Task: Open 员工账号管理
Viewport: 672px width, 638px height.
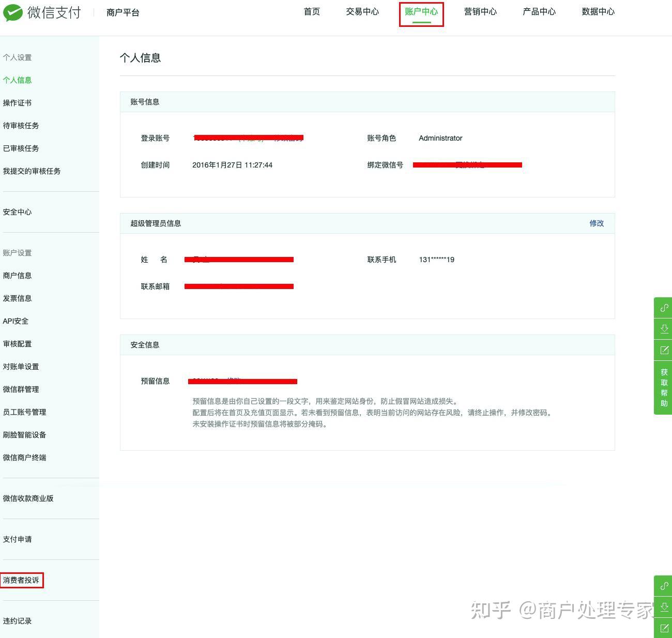Action: [x=24, y=412]
